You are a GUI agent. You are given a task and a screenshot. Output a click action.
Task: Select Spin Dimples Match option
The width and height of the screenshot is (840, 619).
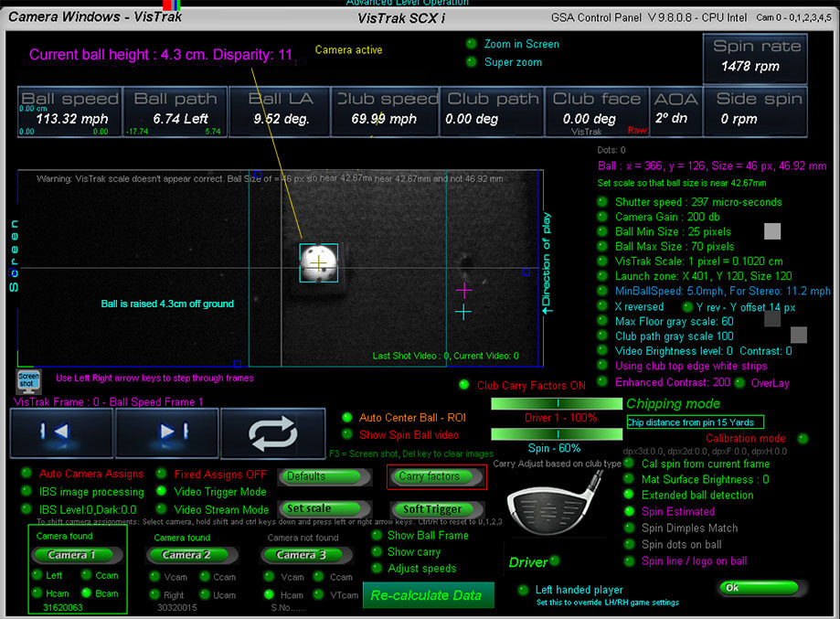coord(629,528)
